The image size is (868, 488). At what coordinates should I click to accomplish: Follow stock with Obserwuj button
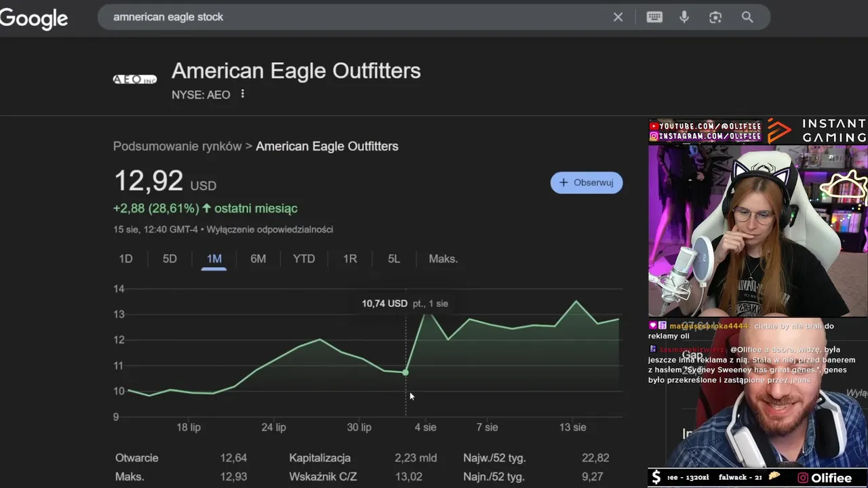pyautogui.click(x=587, y=182)
